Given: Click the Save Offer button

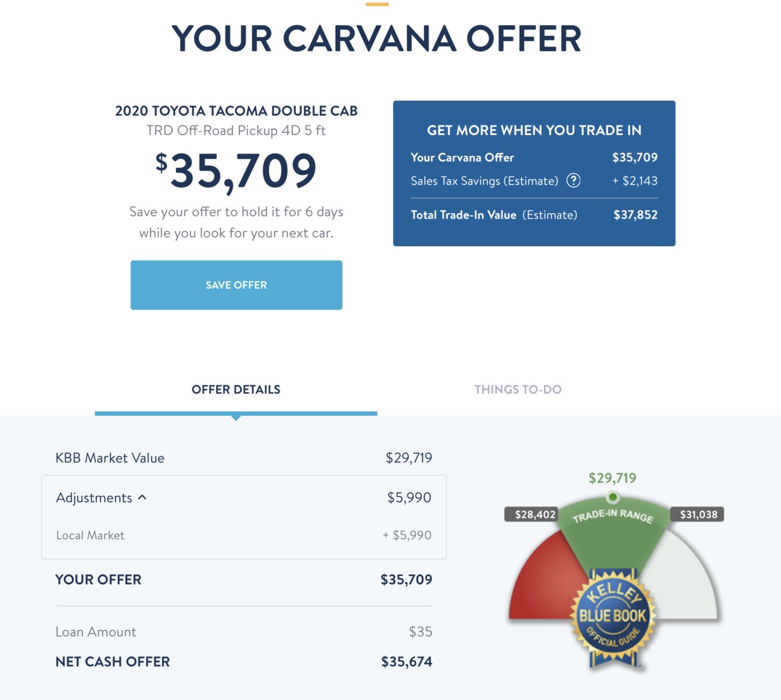Looking at the screenshot, I should (236, 285).
